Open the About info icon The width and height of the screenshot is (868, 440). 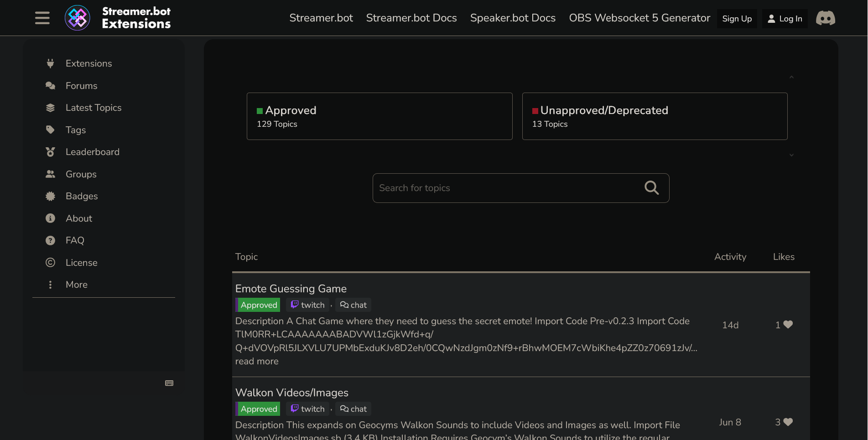[x=50, y=218]
